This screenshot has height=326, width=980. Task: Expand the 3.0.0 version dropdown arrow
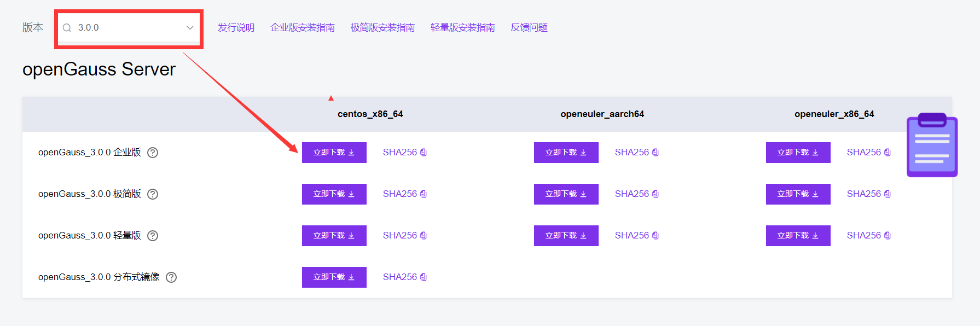click(190, 28)
